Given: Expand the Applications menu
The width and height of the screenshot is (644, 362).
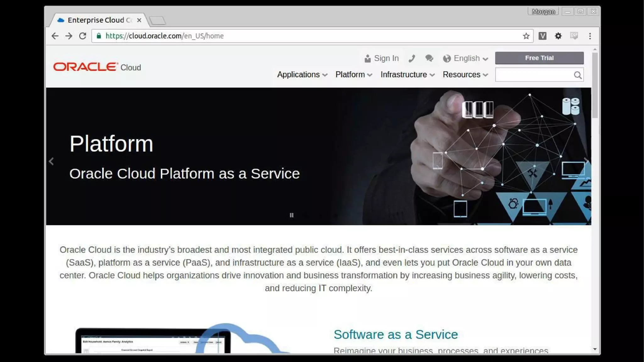Looking at the screenshot, I should (x=302, y=75).
